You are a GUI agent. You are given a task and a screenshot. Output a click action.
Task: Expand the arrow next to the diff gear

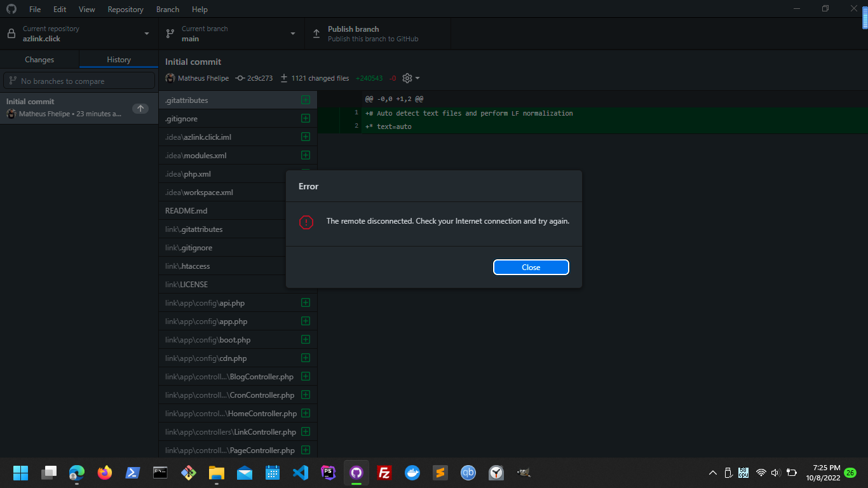coord(417,78)
